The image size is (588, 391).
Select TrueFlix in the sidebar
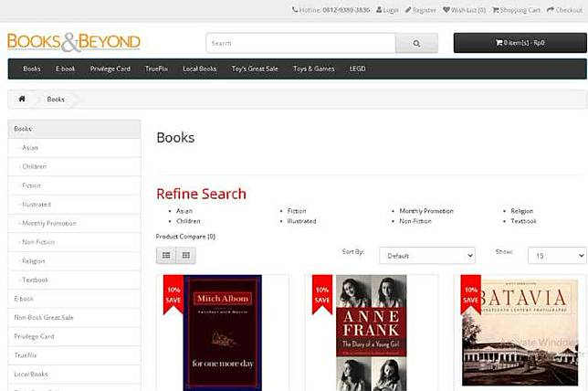pos(74,355)
